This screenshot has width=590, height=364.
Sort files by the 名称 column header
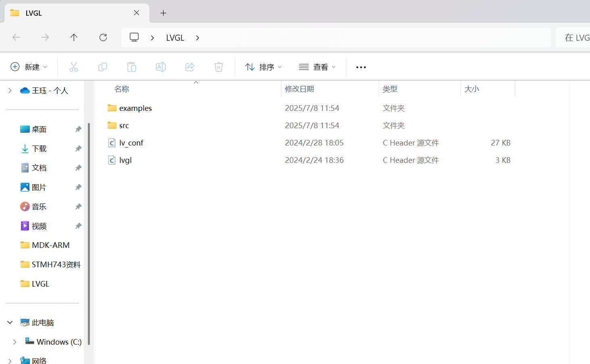tap(122, 89)
